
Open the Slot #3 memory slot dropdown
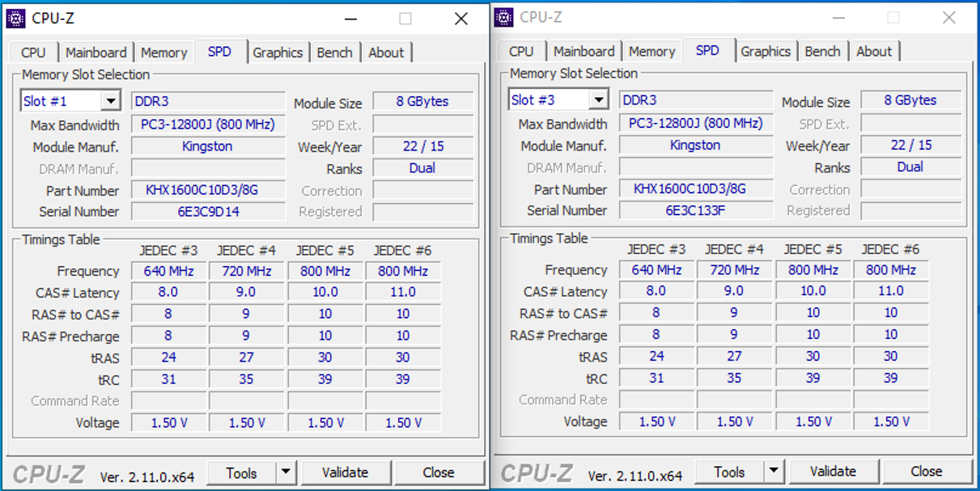click(598, 99)
